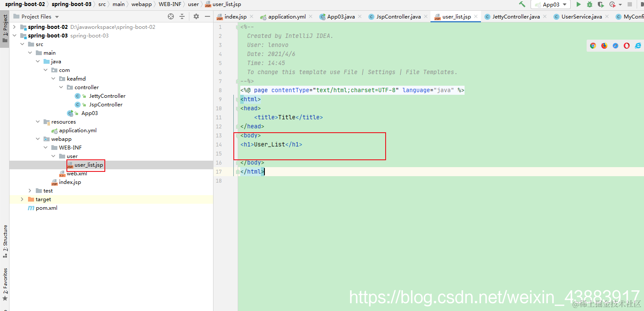Open preview in Internet Explorer icon
The image size is (644, 311).
pyautogui.click(x=638, y=46)
